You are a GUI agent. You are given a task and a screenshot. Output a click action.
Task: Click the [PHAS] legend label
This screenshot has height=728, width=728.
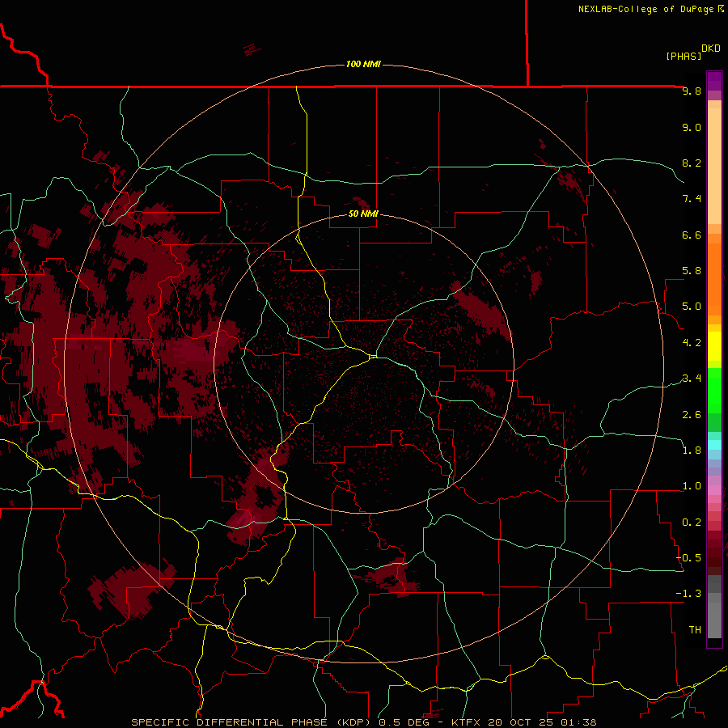pos(684,56)
